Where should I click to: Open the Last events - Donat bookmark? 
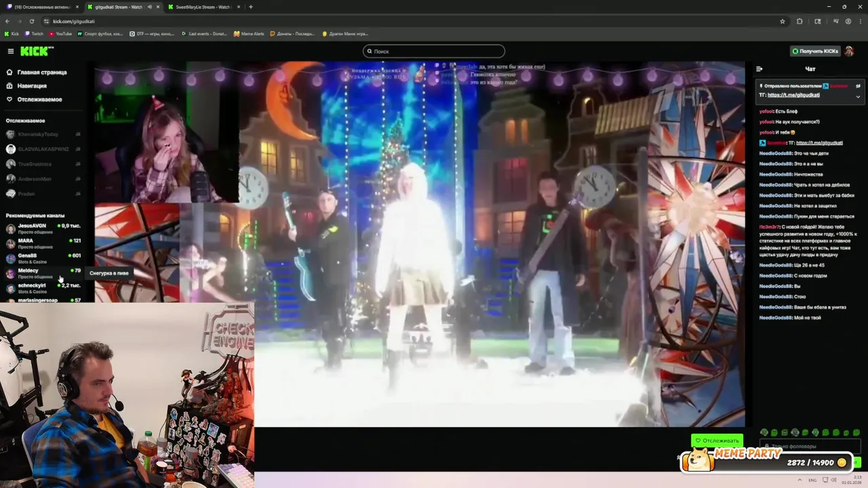[x=204, y=33]
